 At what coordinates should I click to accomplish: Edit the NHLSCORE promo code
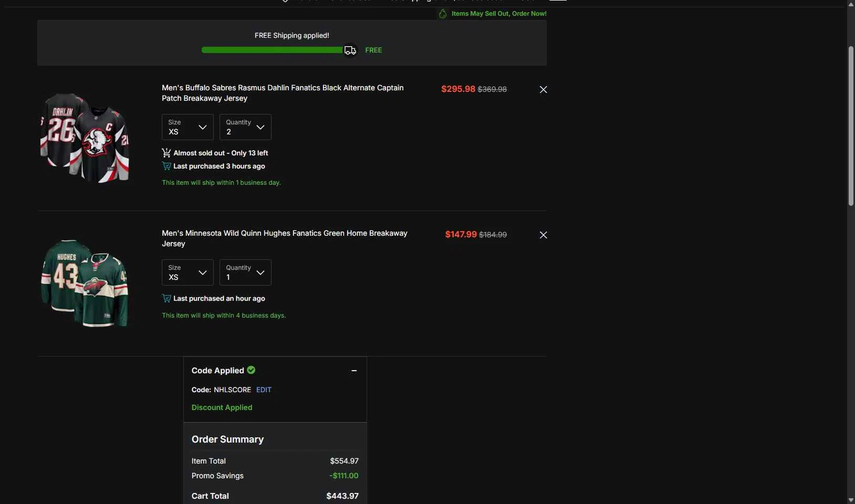coord(264,390)
